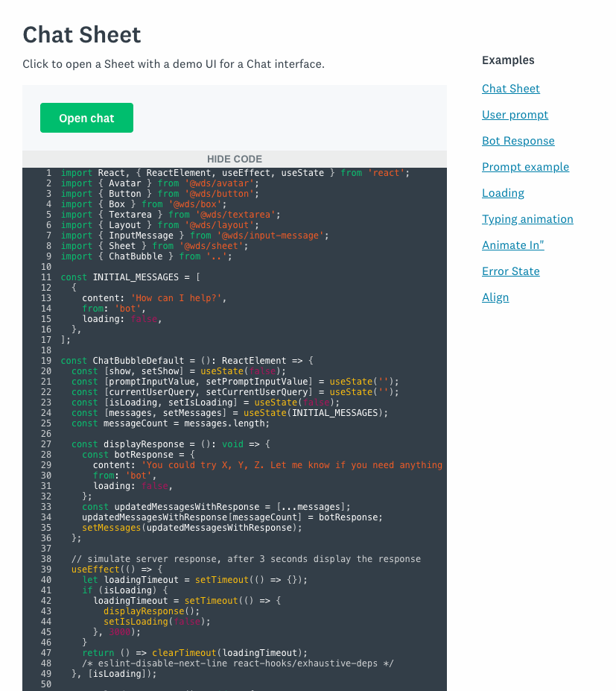Navigate to the Prompt example link

(525, 167)
